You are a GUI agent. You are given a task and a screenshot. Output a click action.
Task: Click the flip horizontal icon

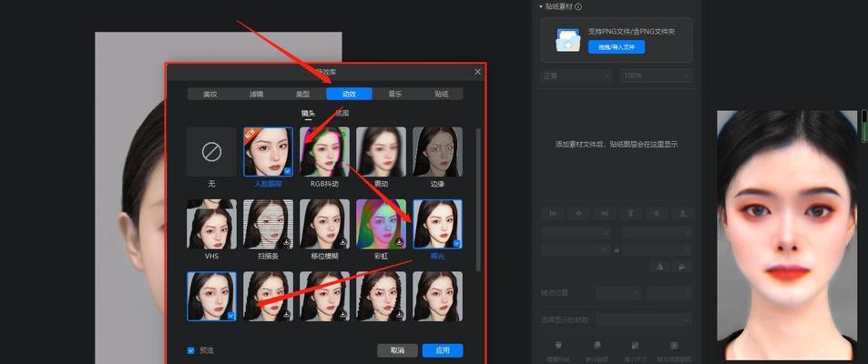(x=659, y=267)
